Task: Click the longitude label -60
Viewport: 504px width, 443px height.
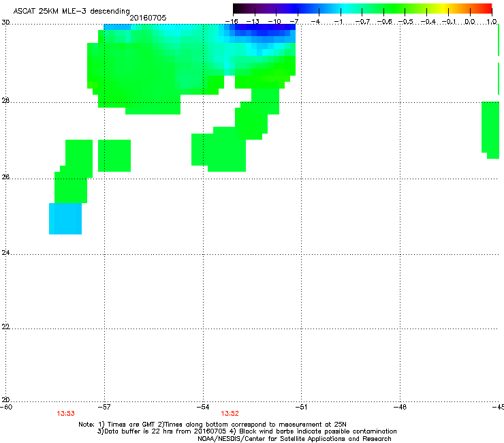Action: [x=6, y=407]
